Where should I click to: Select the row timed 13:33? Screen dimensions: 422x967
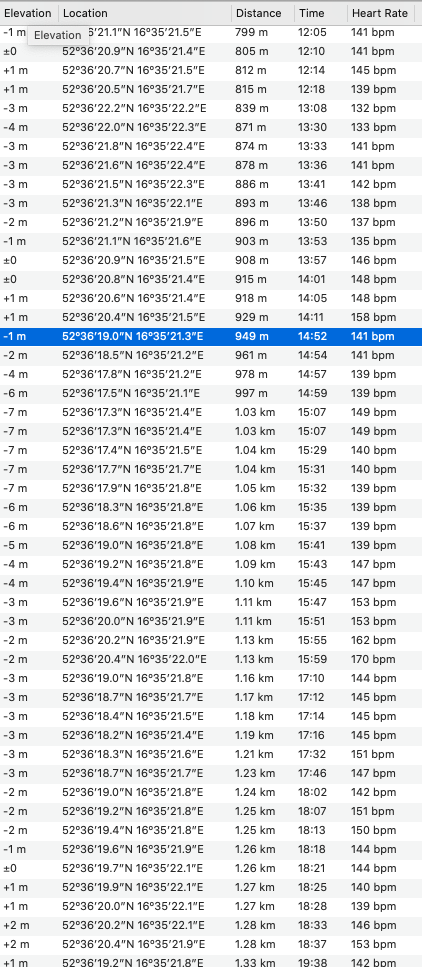(x=211, y=146)
